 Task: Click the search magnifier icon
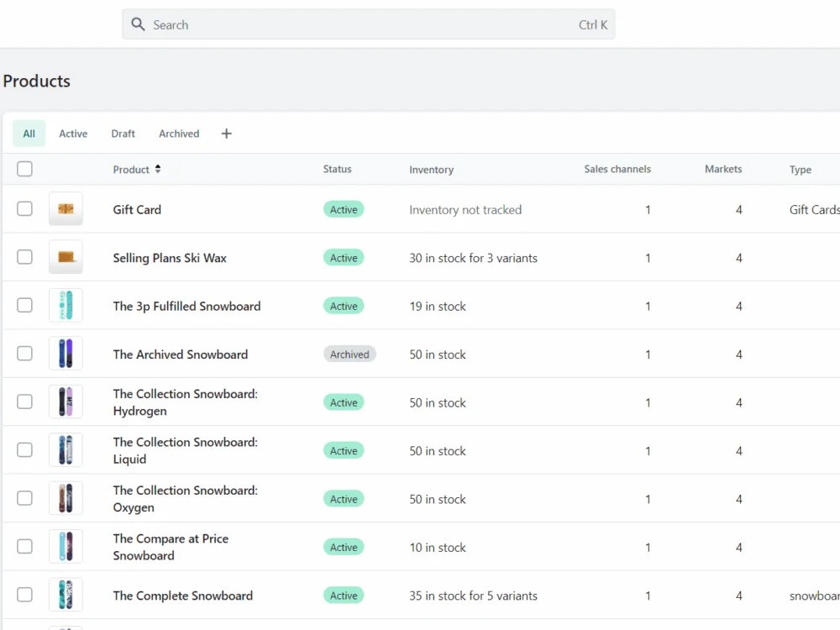[138, 24]
